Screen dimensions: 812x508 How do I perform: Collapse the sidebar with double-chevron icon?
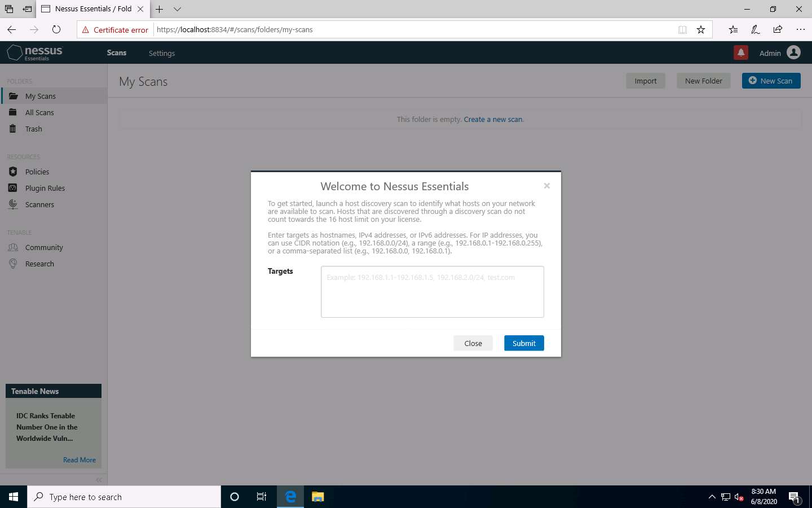[99, 480]
